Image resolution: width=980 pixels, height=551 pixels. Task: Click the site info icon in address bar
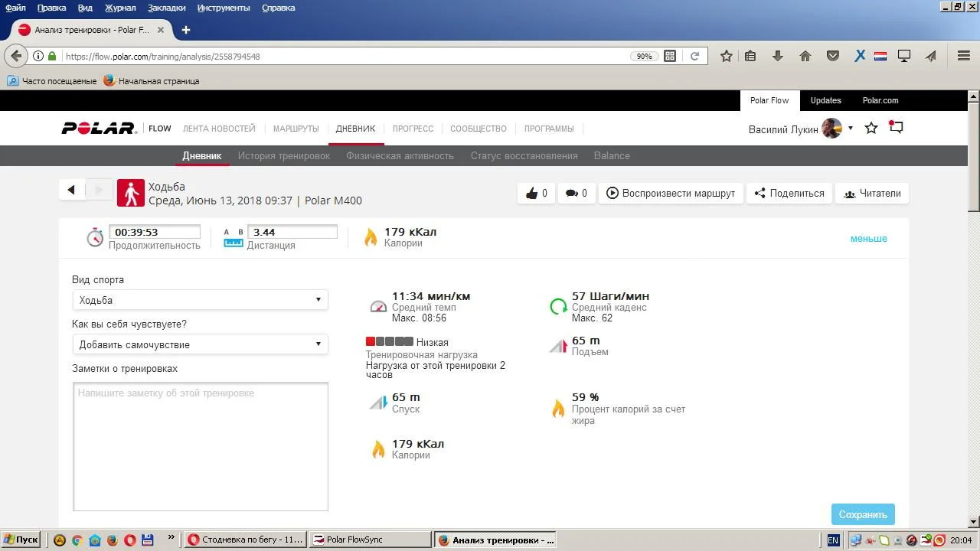pyautogui.click(x=38, y=56)
